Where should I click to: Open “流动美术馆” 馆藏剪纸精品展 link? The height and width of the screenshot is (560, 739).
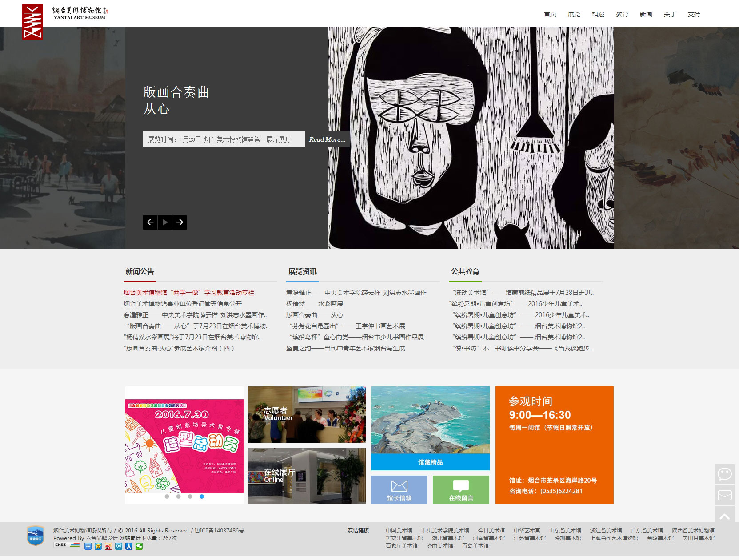point(522,293)
